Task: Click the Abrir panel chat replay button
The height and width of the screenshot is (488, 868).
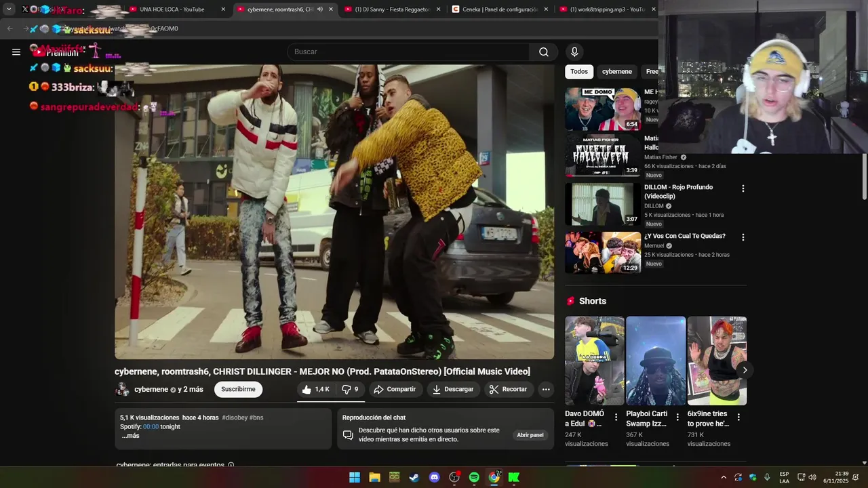Action: pos(530,435)
